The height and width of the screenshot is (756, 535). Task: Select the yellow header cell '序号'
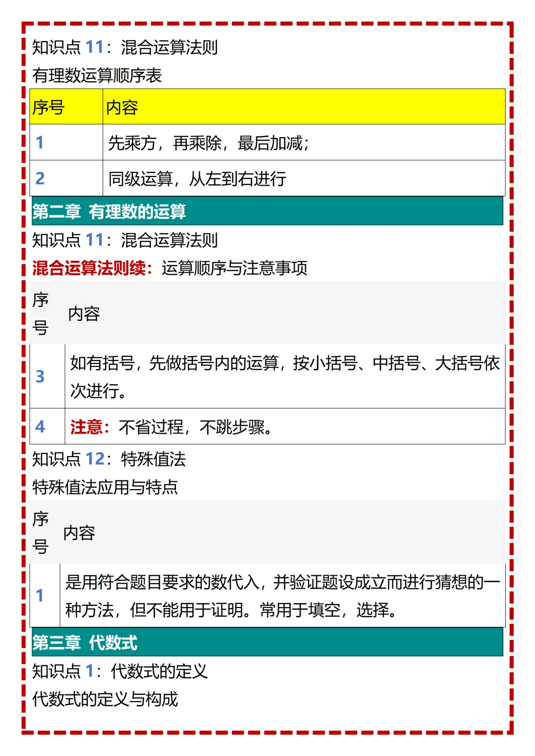(66, 107)
